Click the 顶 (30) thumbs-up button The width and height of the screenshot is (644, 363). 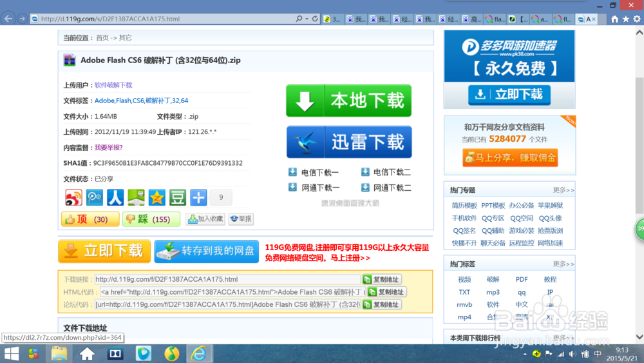(x=90, y=219)
